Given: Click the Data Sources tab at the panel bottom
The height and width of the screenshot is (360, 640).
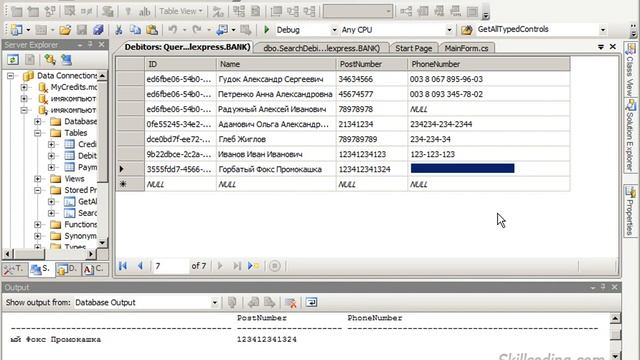Looking at the screenshot, I should 68,269.
